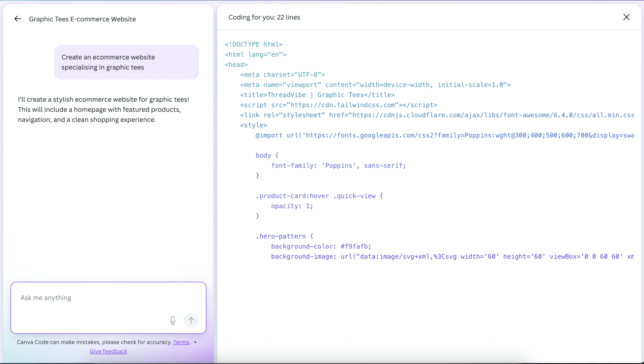The width and height of the screenshot is (644, 364).
Task: Click the 'background-color: #f9fafb;' line
Action: coord(321,246)
